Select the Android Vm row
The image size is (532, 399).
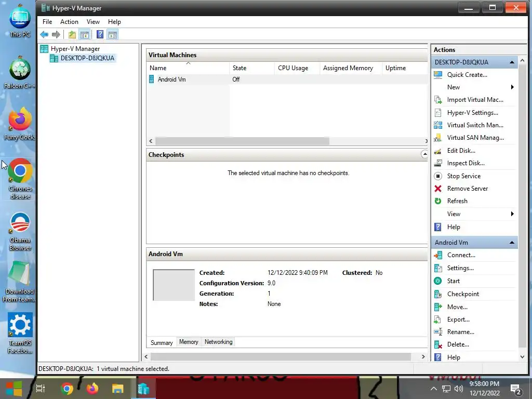pyautogui.click(x=287, y=79)
